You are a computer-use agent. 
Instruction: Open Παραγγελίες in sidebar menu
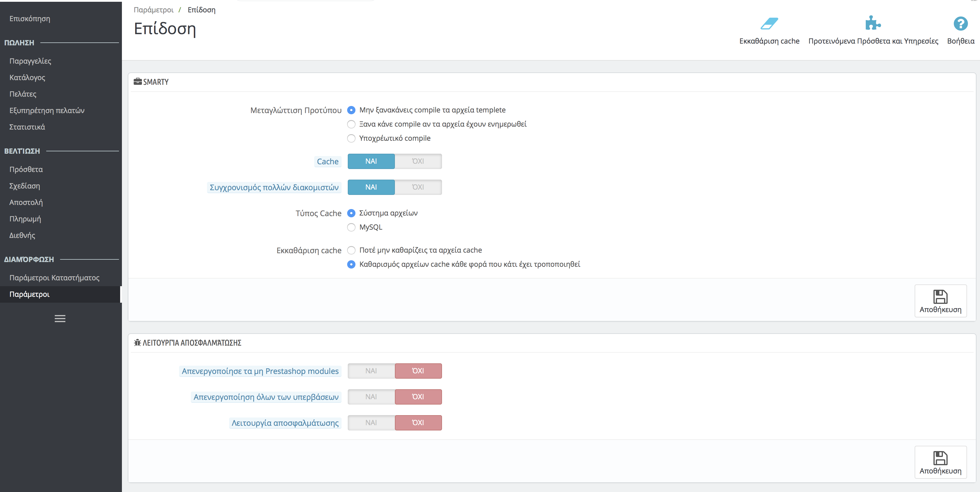click(30, 61)
